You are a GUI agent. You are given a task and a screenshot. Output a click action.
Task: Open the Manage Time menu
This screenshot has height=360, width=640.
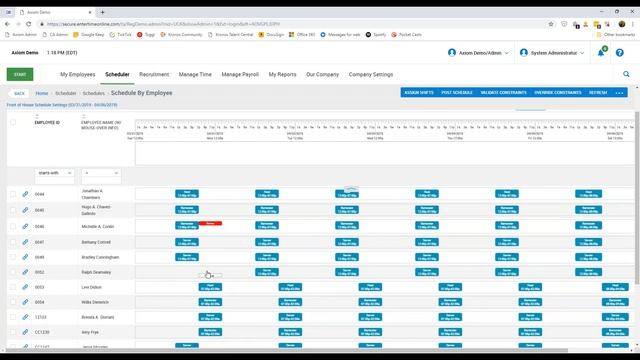coord(195,74)
